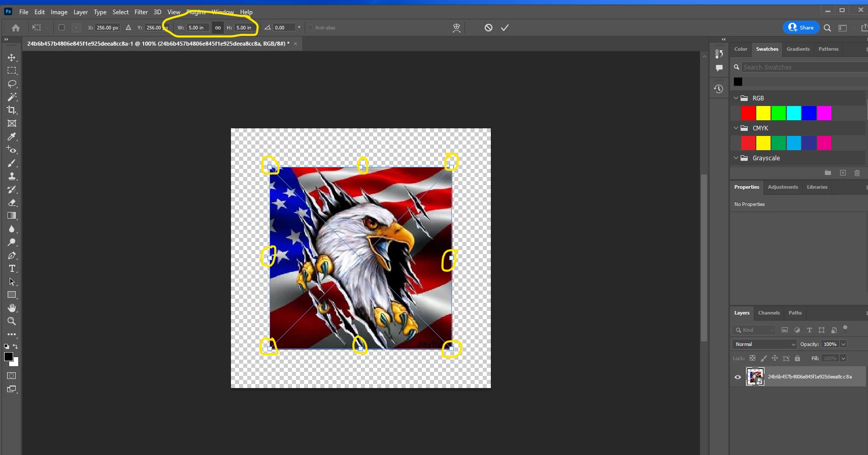Open the Search magnifier icon
This screenshot has height=455, width=868.
[x=827, y=28]
